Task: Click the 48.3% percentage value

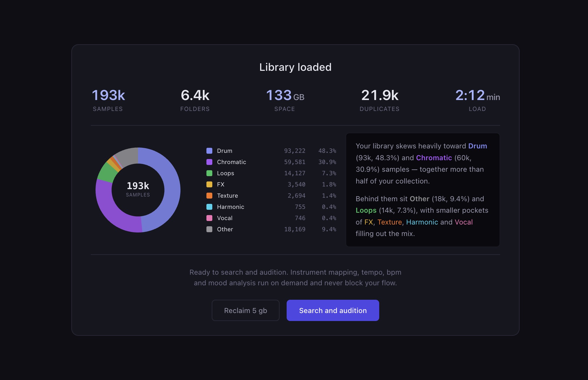Action: (x=327, y=151)
